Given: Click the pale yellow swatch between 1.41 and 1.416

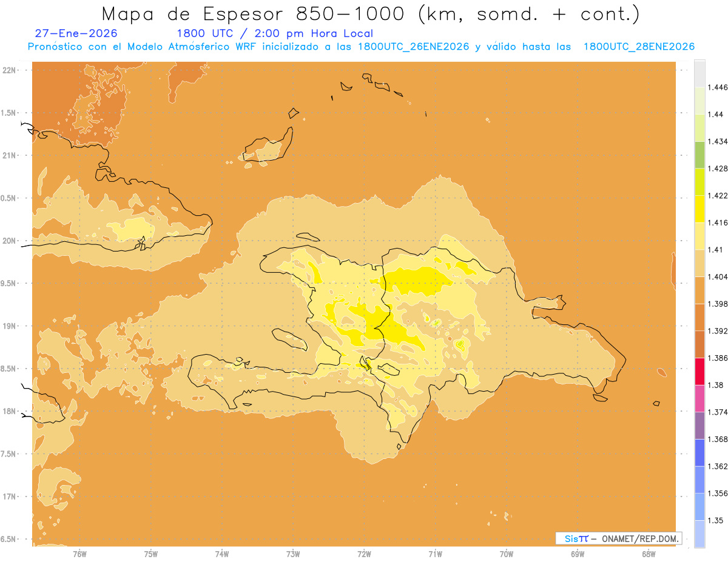Looking at the screenshot, I should 699,236.
